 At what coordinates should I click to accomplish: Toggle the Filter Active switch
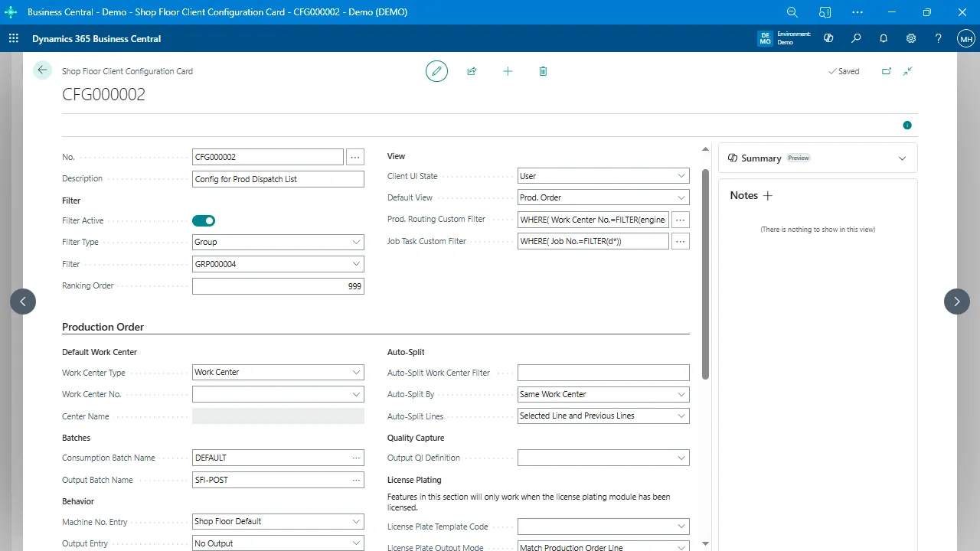(x=204, y=221)
